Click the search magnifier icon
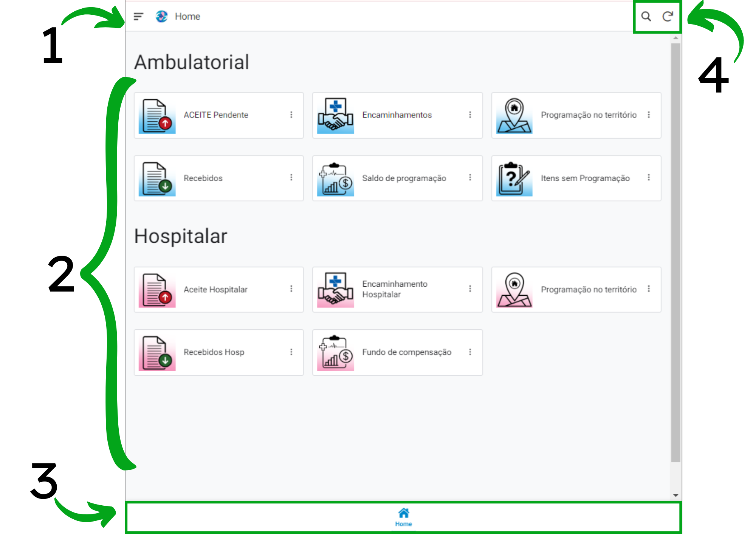The image size is (756, 534). [x=646, y=16]
